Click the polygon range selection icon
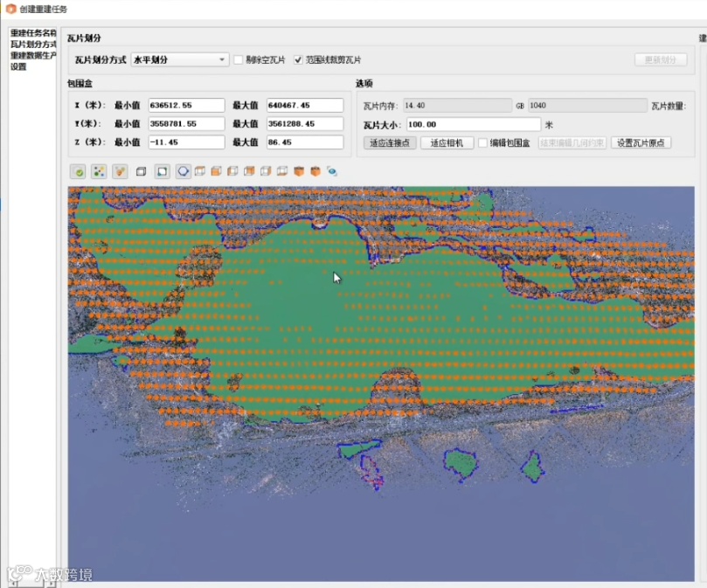The width and height of the screenshot is (707, 588). click(x=184, y=172)
